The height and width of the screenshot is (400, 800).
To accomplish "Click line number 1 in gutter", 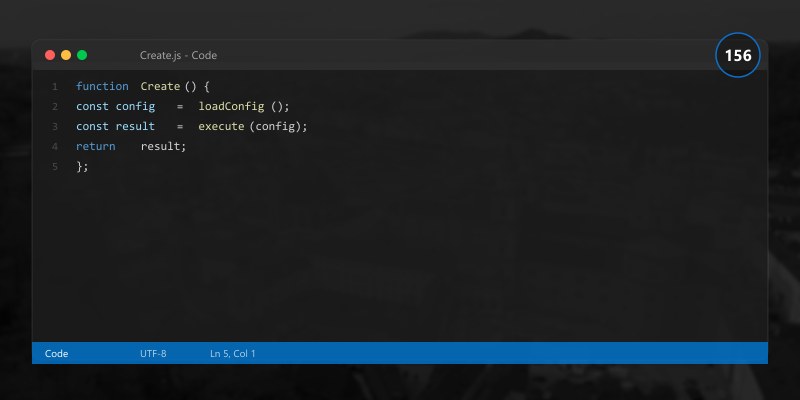I will tap(55, 87).
